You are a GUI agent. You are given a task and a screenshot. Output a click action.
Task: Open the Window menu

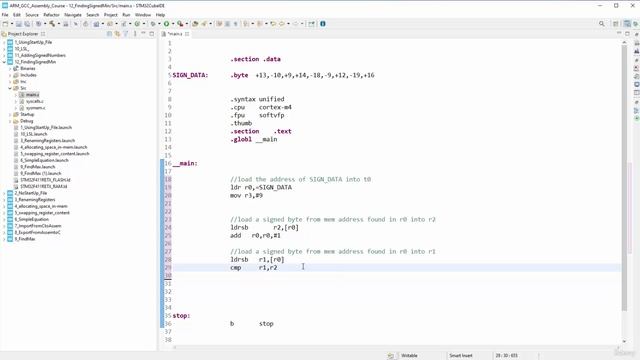[143, 15]
